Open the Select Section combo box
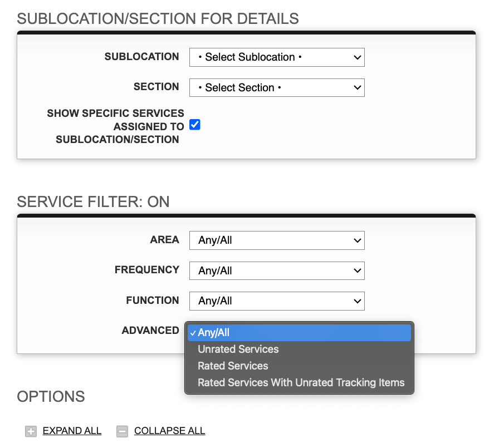 tap(277, 87)
